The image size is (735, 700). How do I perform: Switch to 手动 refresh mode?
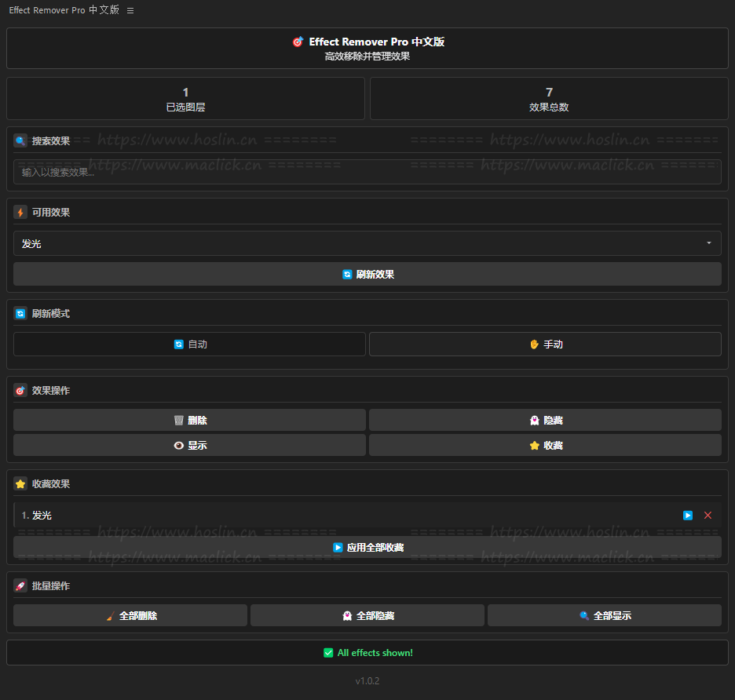(545, 345)
